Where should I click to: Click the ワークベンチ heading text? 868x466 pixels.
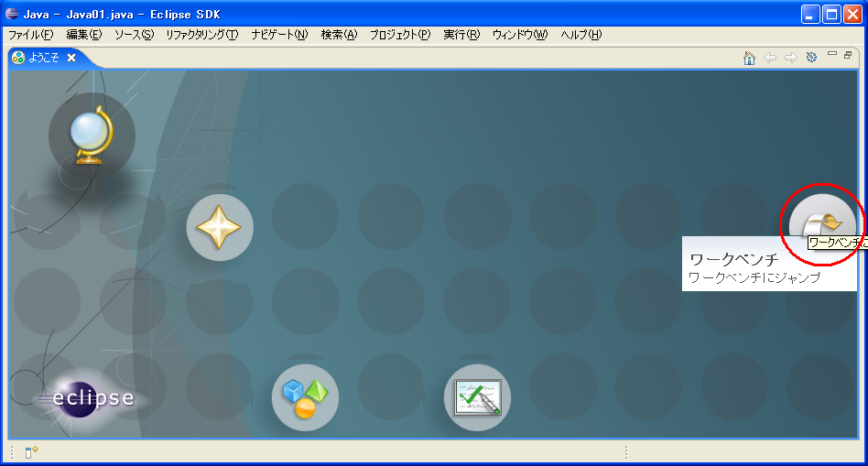[x=734, y=259]
